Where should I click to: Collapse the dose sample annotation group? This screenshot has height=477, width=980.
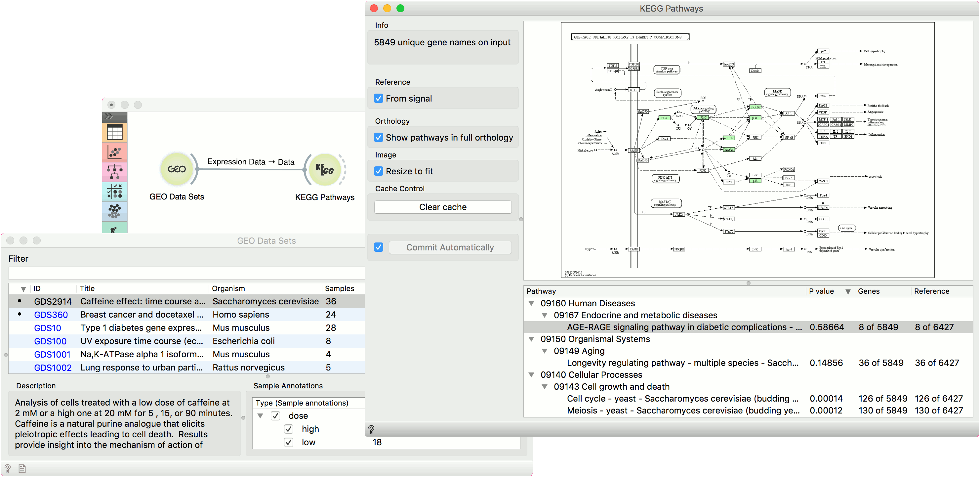[260, 416]
